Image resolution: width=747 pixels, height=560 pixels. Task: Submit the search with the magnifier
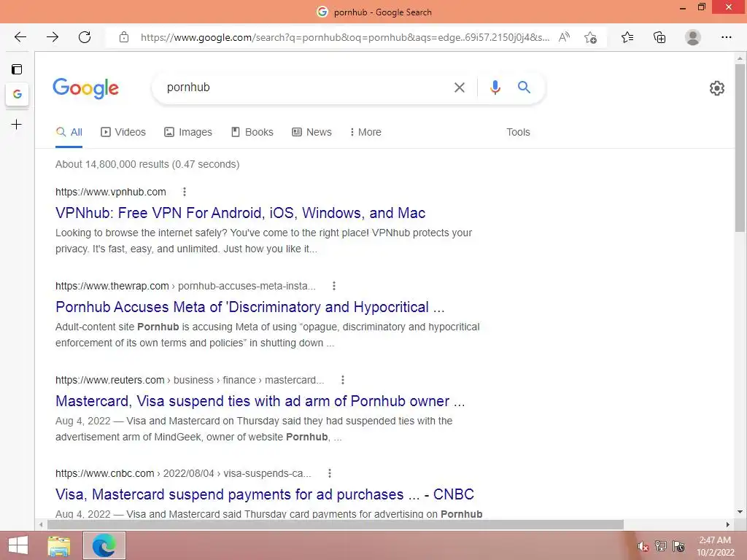click(524, 87)
